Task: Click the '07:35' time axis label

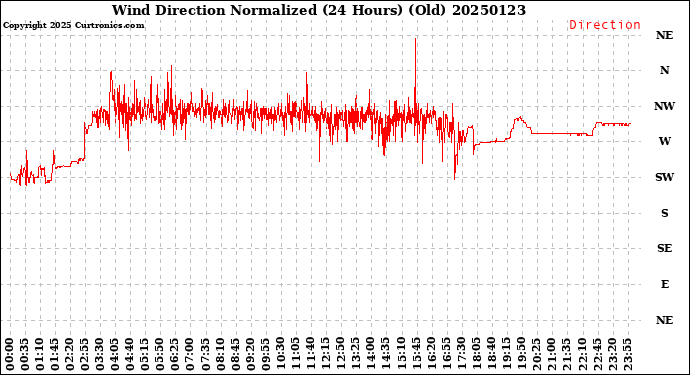Action: point(206,354)
